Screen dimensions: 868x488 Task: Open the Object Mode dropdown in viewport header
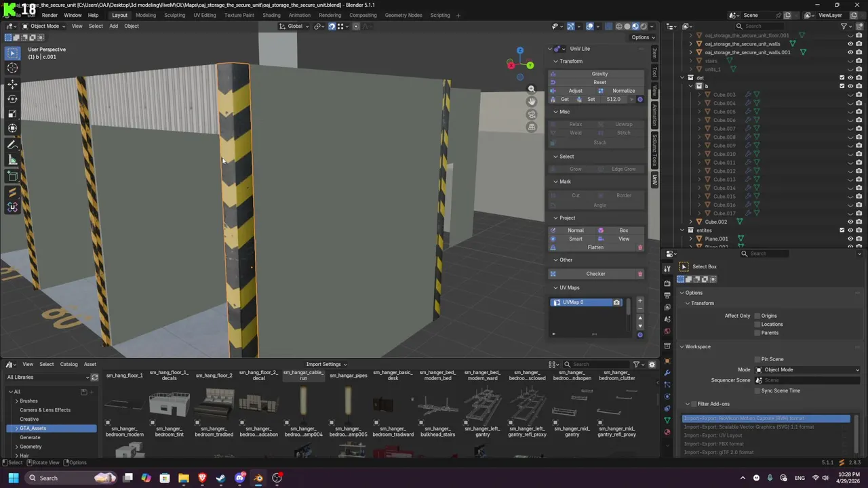click(x=45, y=26)
